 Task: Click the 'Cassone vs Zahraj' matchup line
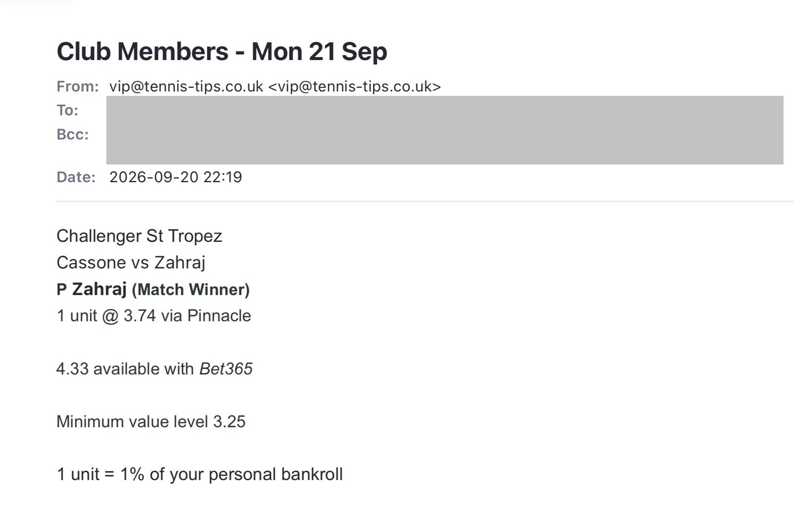pos(131,263)
